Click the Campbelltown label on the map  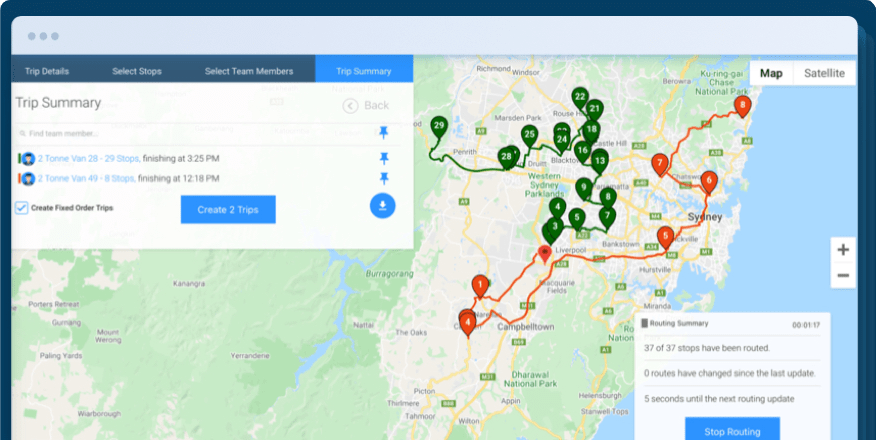[x=526, y=327]
